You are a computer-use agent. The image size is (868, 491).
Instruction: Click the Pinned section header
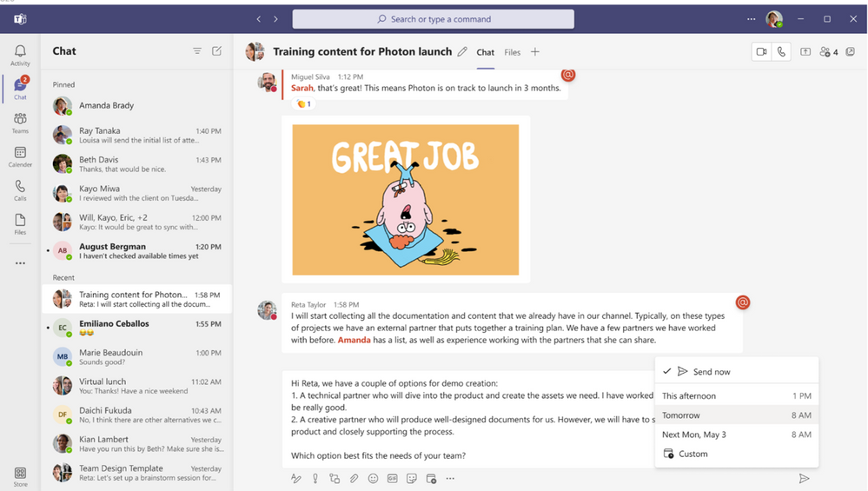click(x=63, y=84)
